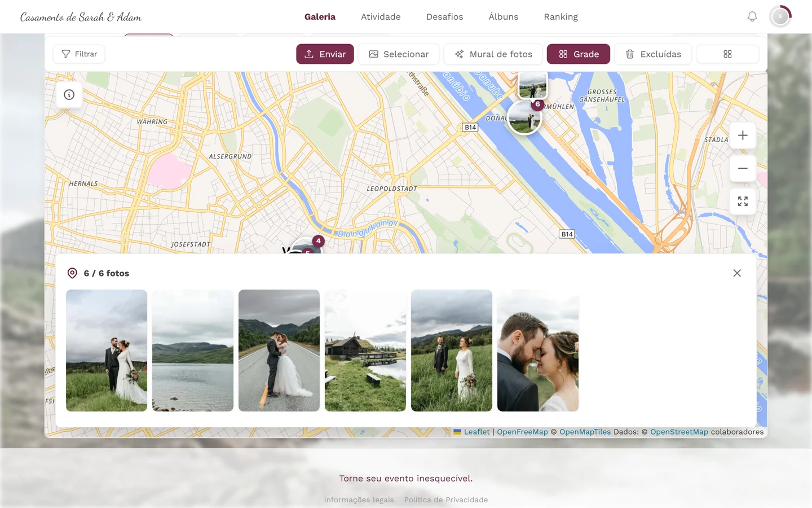Screen dimensions: 812x508
Task: Click the Casamento de Sarah & Adam title
Action: pyautogui.click(x=81, y=17)
